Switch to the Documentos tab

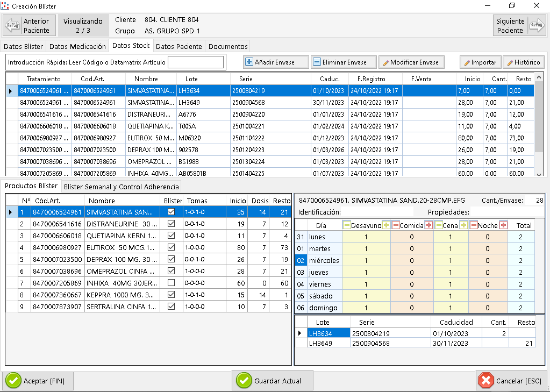[228, 46]
